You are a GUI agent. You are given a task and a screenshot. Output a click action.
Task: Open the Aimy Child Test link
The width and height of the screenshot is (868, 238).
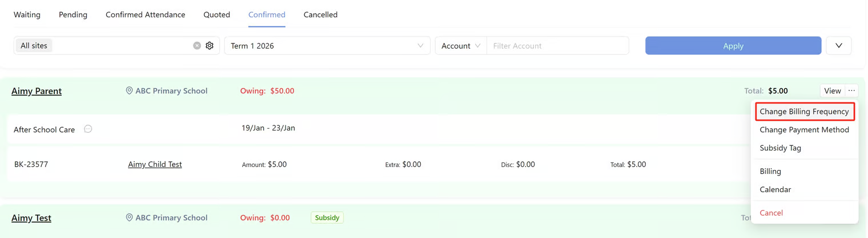click(155, 165)
